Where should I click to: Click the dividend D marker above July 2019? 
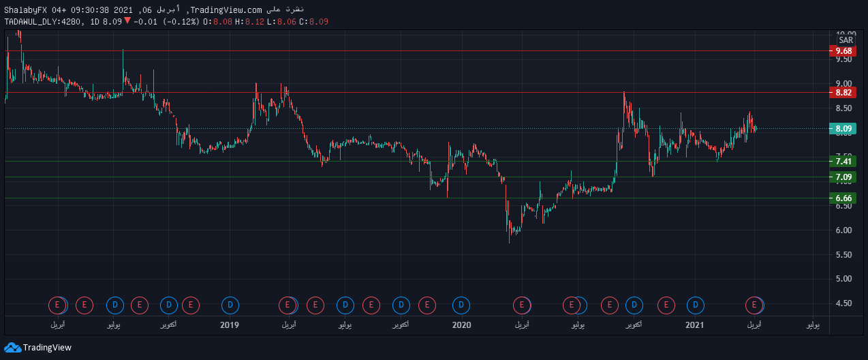pyautogui.click(x=345, y=305)
